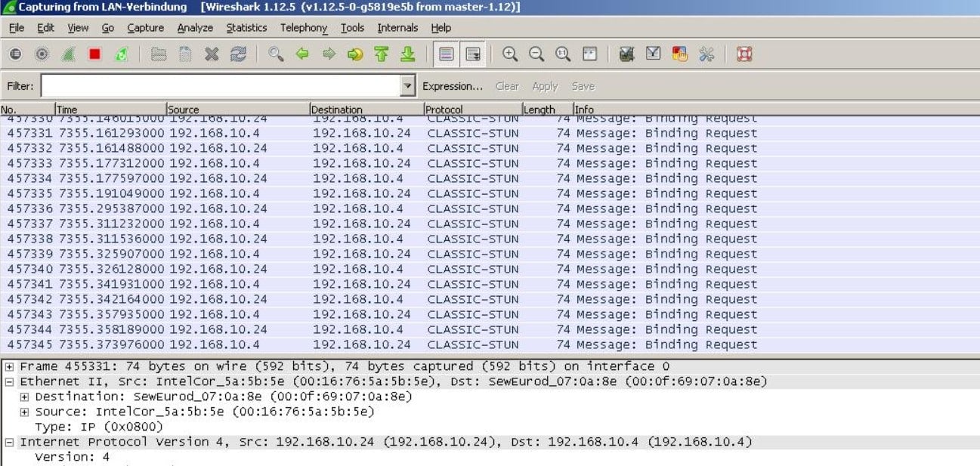980x466 pixels.
Task: Open the Analyze menu
Action: 195,28
